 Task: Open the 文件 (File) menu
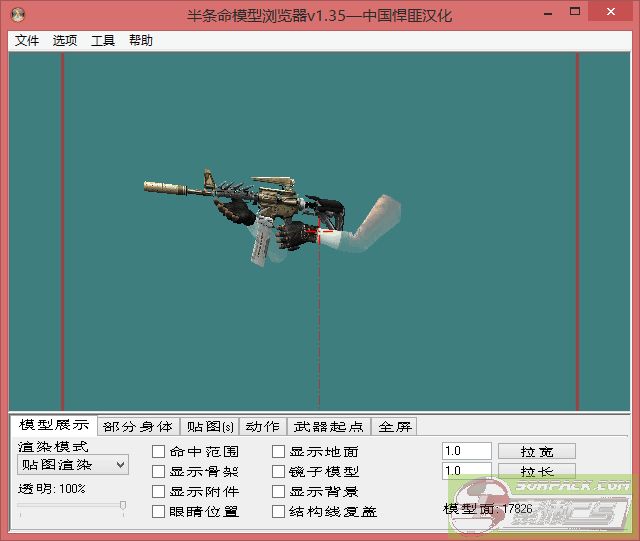coord(27,41)
